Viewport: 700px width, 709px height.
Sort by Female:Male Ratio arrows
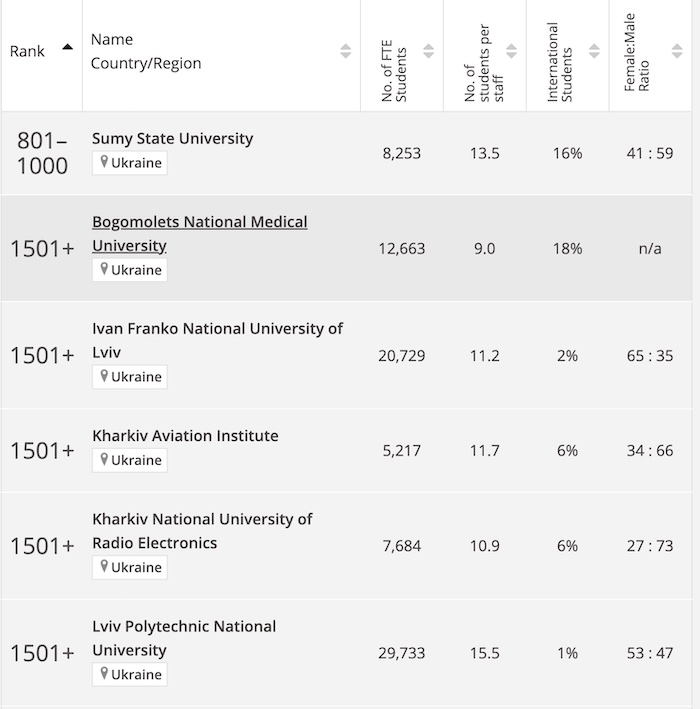pyautogui.click(x=680, y=51)
